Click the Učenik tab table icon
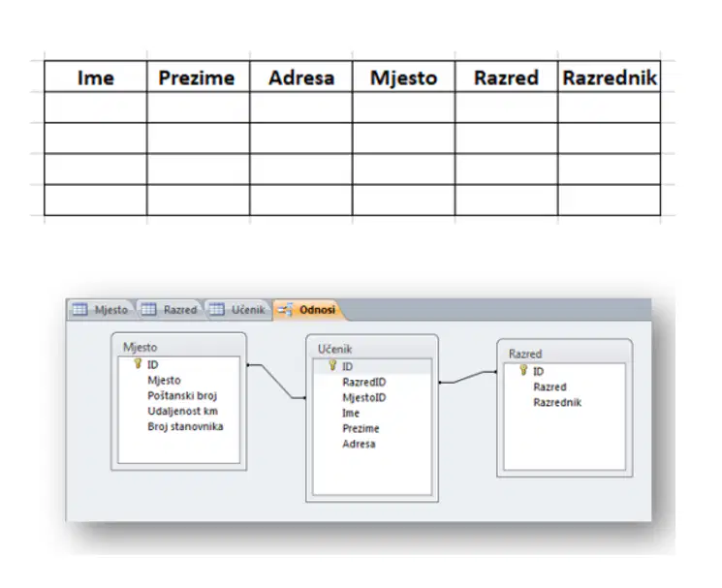The width and height of the screenshot is (722, 588). click(217, 310)
